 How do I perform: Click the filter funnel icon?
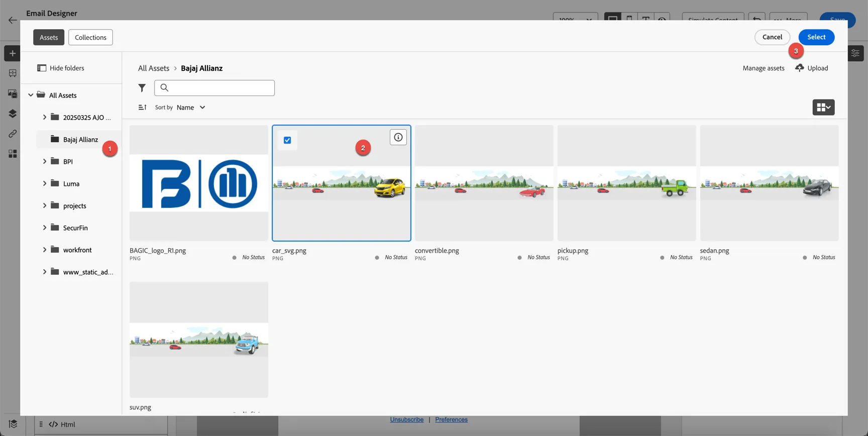coord(142,88)
